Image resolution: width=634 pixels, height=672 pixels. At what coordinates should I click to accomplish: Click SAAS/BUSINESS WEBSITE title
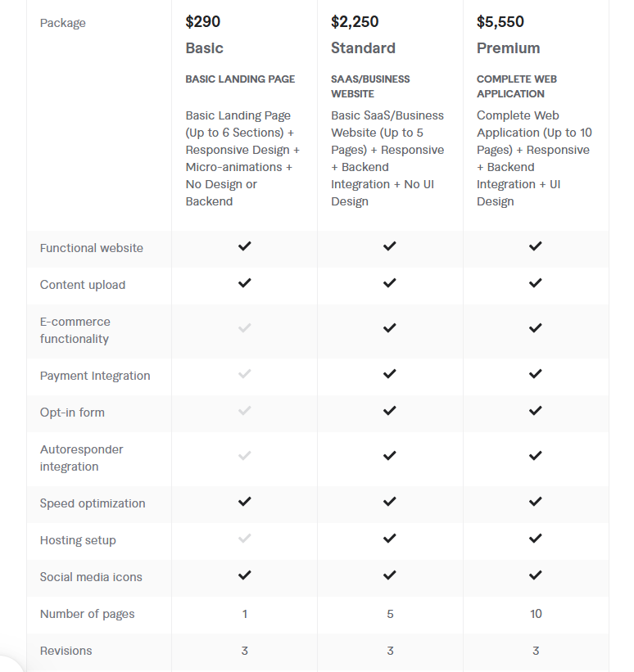click(x=370, y=86)
